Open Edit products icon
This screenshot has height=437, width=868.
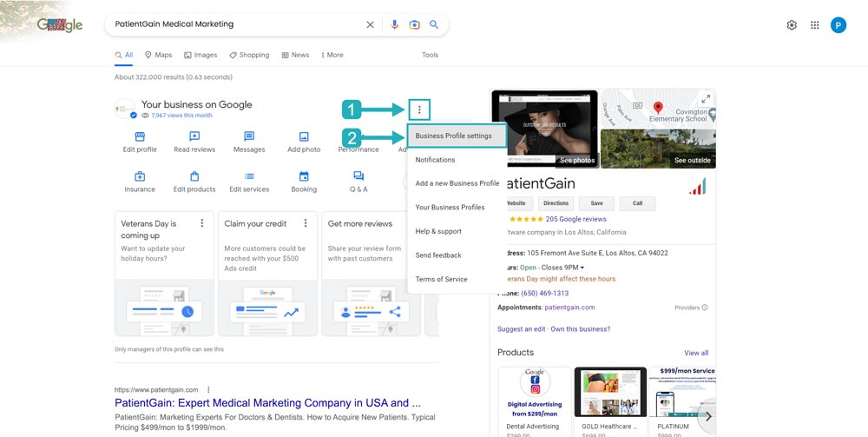coord(194,176)
